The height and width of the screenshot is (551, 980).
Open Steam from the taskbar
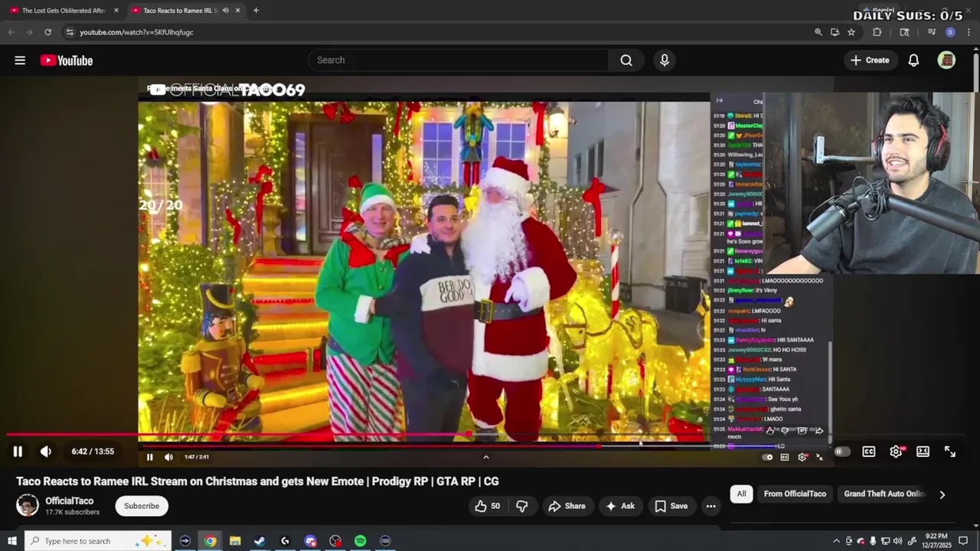[260, 541]
